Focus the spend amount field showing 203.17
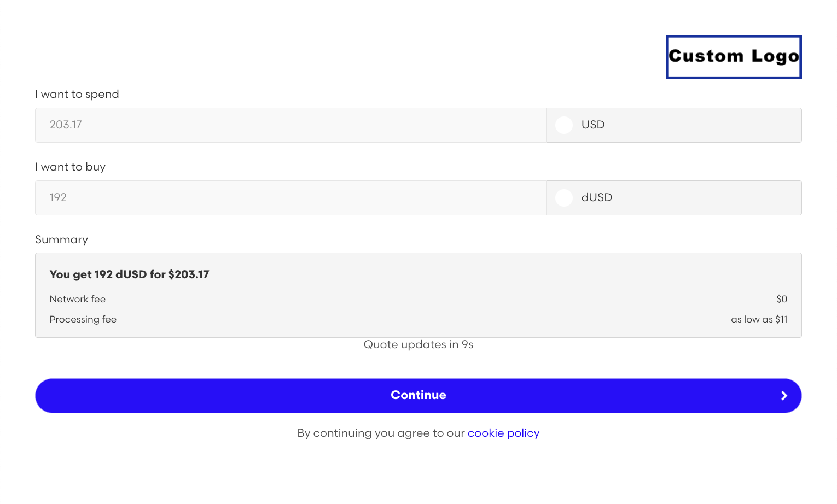This screenshot has height=504, width=837. [x=290, y=125]
